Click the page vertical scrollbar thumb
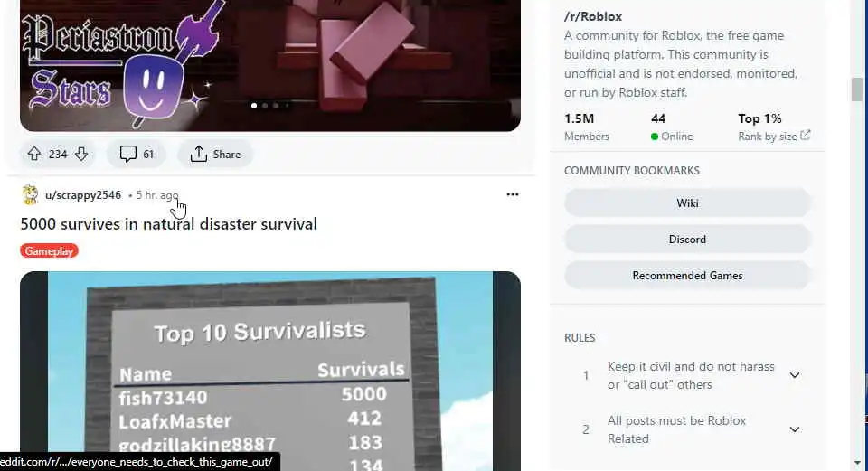 857,89
